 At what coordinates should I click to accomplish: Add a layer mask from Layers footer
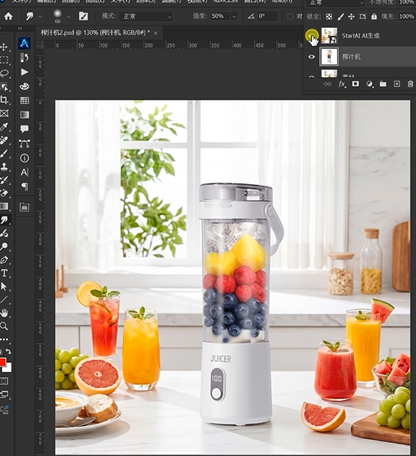(x=355, y=84)
